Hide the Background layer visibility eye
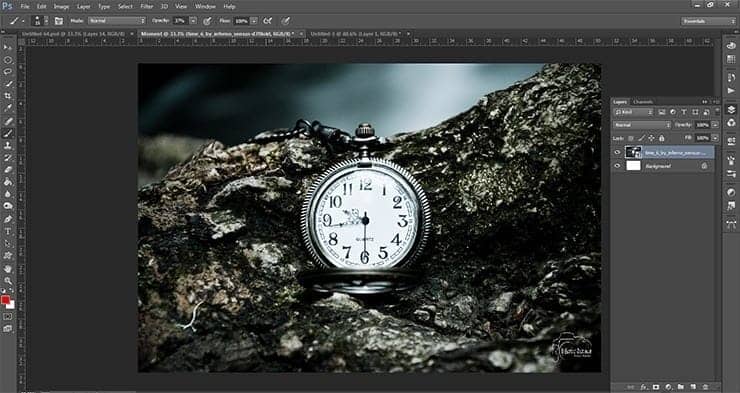Image resolution: width=740 pixels, height=393 pixels. [x=617, y=166]
